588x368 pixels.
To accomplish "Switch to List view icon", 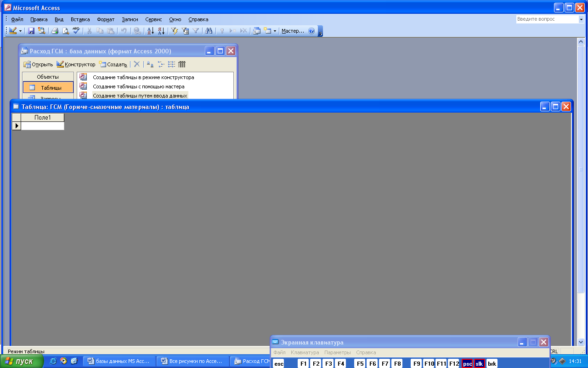I will [171, 64].
